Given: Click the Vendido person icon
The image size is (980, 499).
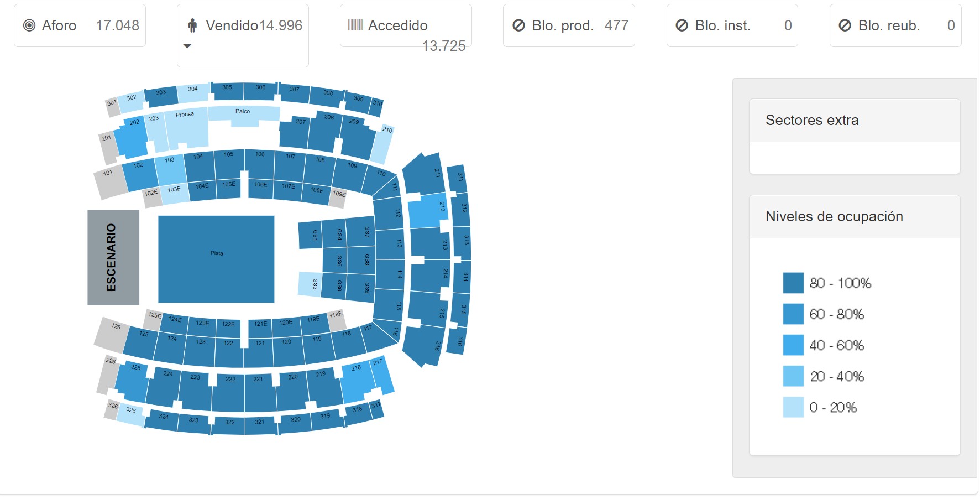Looking at the screenshot, I should tap(192, 25).
